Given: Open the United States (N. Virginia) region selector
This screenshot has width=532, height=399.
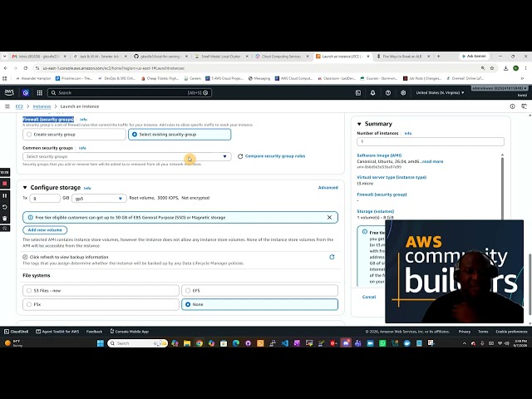Looking at the screenshot, I should click(440, 92).
